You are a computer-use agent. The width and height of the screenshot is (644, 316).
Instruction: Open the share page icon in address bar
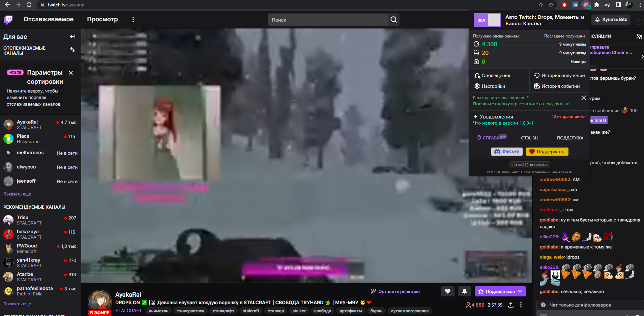coord(540,5)
